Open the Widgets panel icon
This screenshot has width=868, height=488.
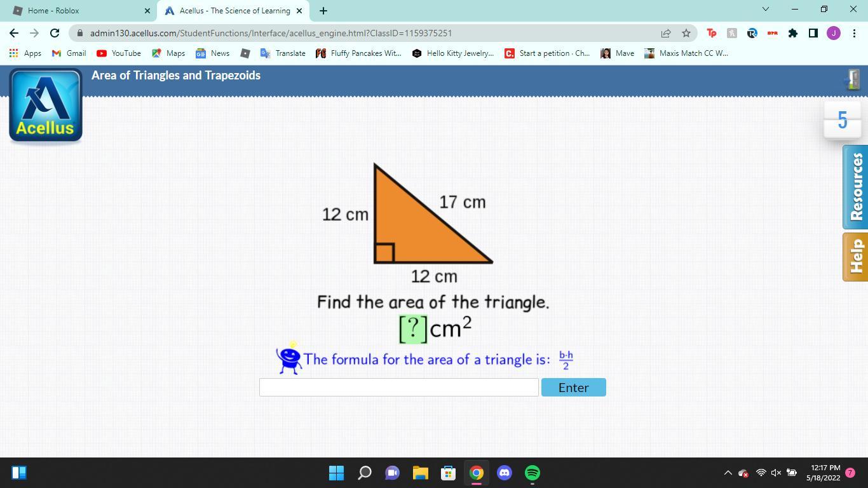tap(19, 473)
